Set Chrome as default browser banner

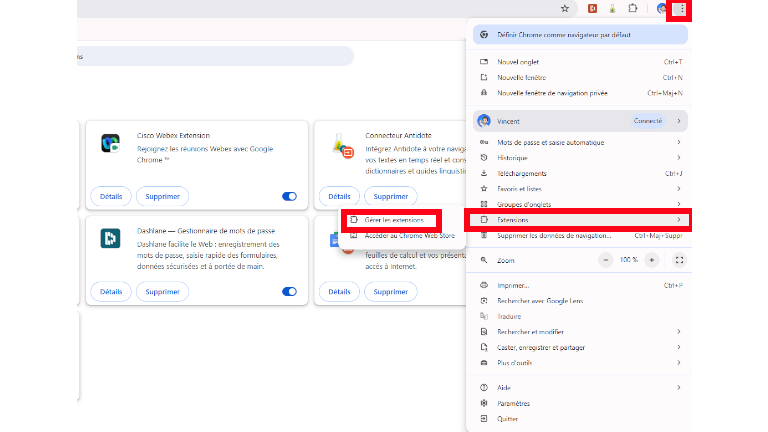point(580,35)
